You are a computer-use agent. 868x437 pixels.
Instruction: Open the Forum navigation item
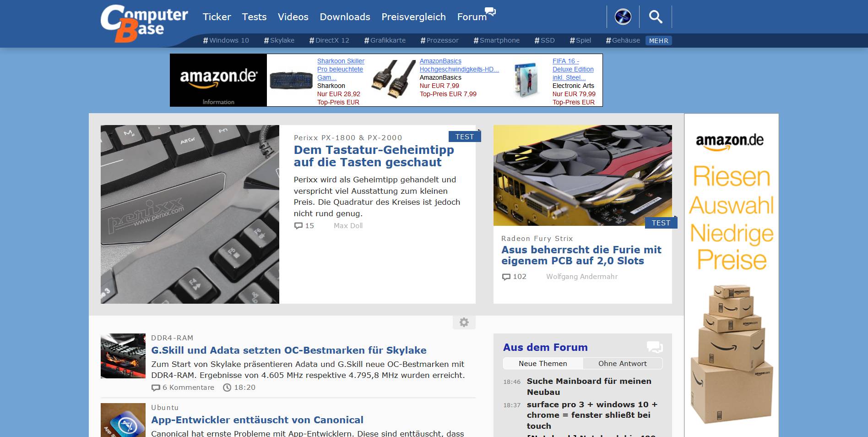click(x=472, y=17)
